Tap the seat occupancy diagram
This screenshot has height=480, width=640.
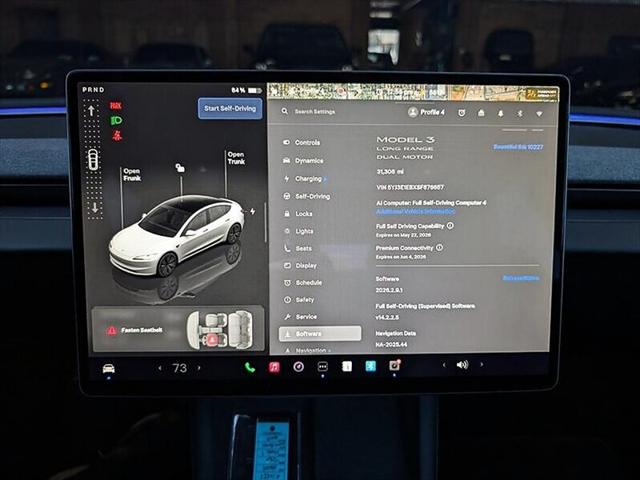[220, 330]
